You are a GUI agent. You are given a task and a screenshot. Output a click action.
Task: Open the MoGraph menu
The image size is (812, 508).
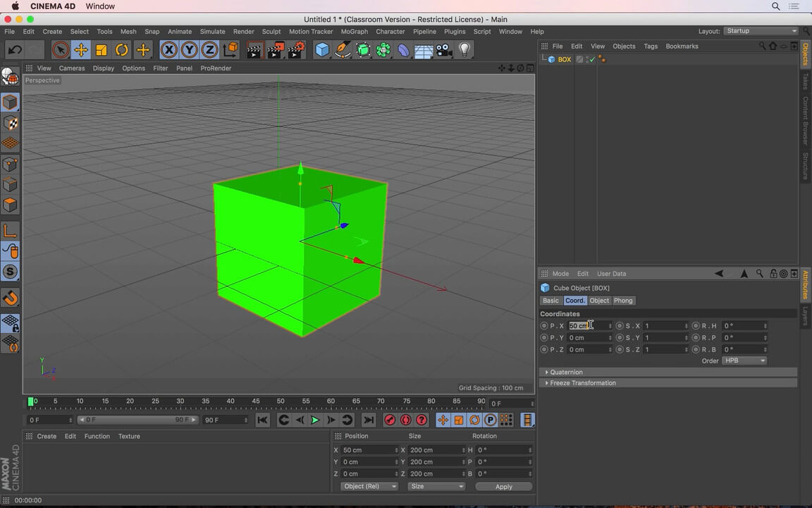click(x=354, y=31)
